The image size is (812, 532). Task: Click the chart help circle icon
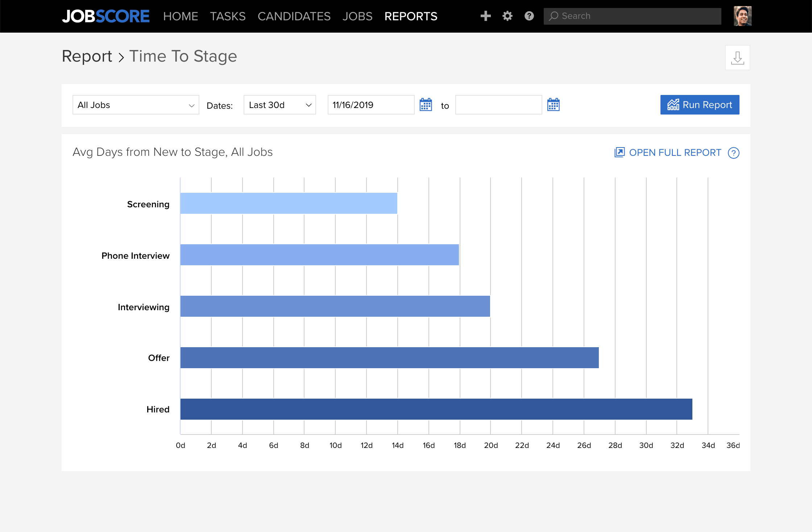tap(734, 153)
